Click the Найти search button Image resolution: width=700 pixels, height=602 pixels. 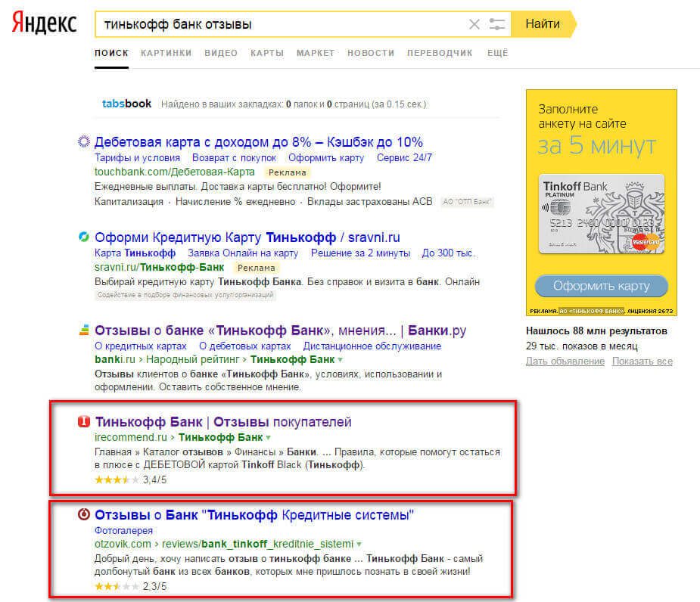(543, 23)
